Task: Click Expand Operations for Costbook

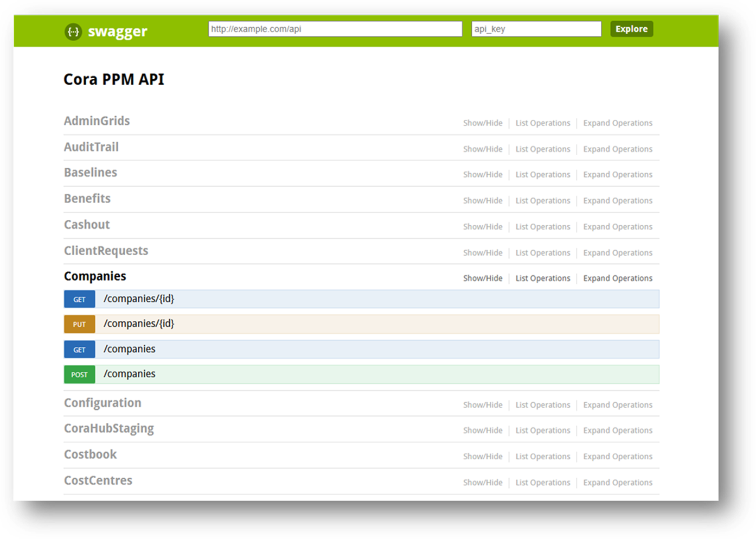Action: [x=618, y=456]
